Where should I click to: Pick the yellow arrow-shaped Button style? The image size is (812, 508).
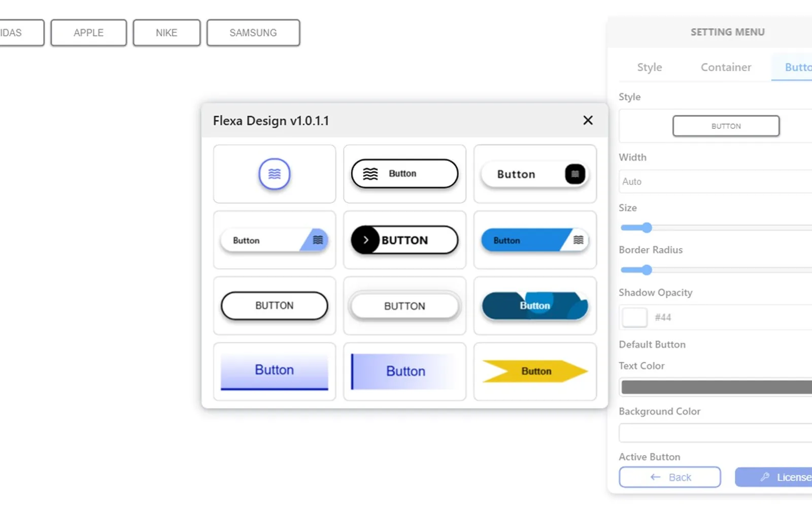pyautogui.click(x=535, y=371)
